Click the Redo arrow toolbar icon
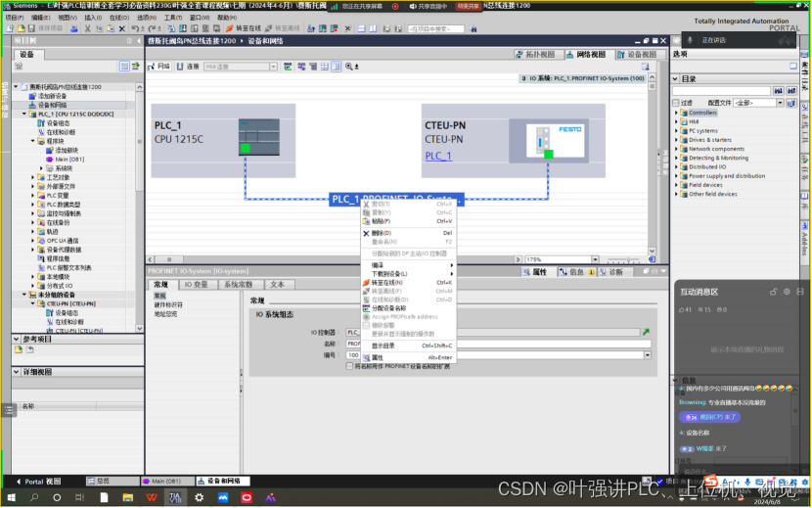 (152, 28)
